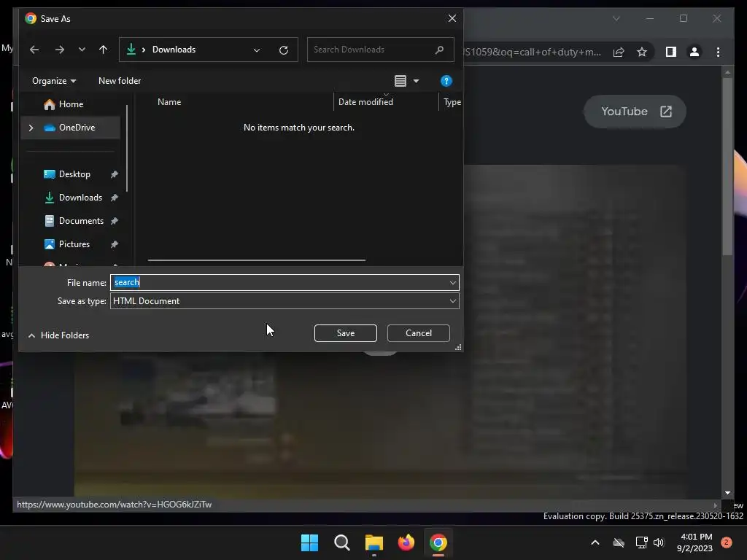Open recent locations dropdown arrow
Screen dimensions: 747x560
pyautogui.click(x=82, y=50)
